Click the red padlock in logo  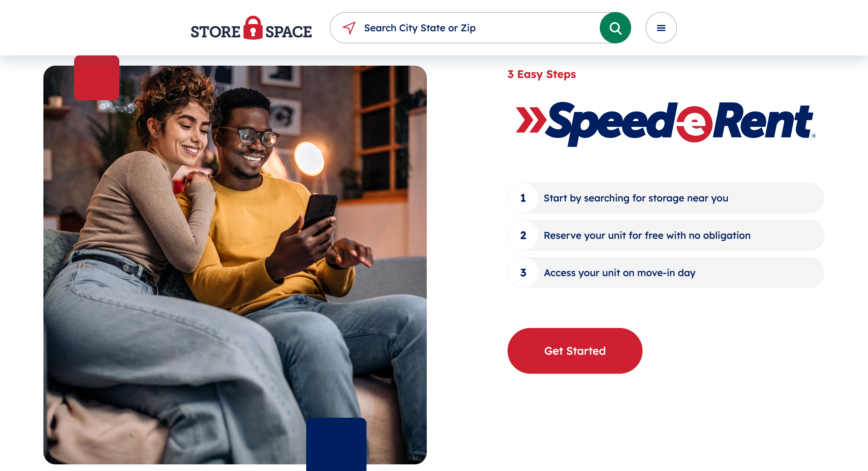(253, 28)
